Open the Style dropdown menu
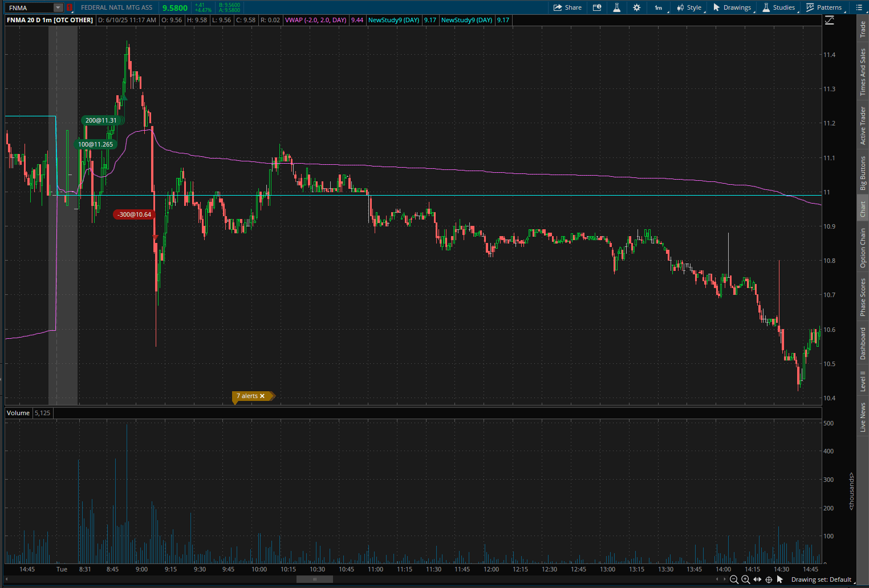The height and width of the screenshot is (588, 869). pos(689,7)
